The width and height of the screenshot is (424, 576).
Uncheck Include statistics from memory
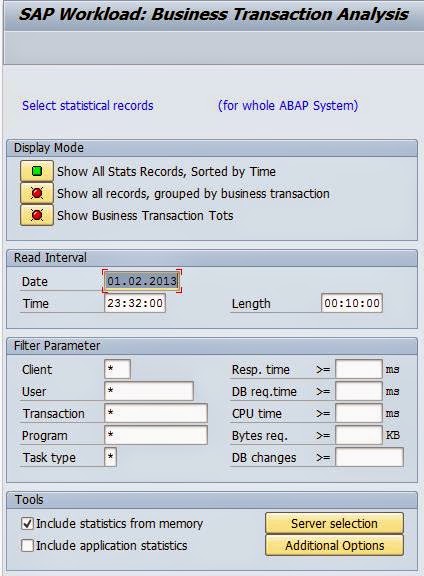[27, 523]
